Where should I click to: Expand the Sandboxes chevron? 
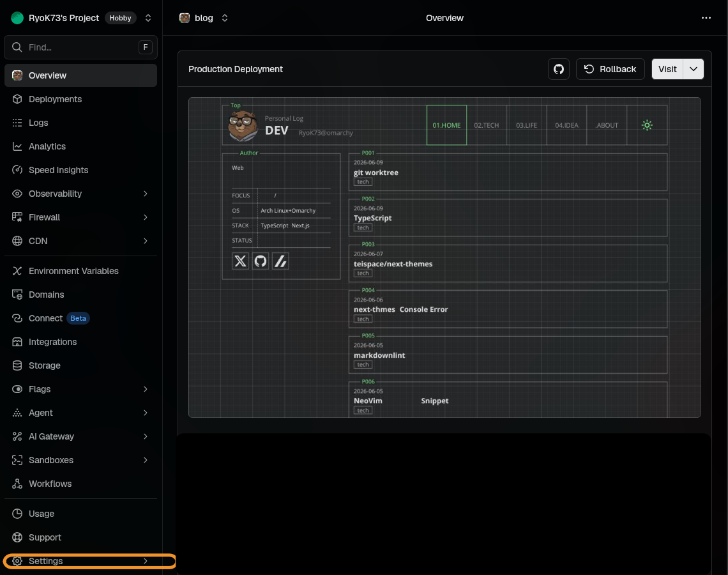(x=146, y=460)
